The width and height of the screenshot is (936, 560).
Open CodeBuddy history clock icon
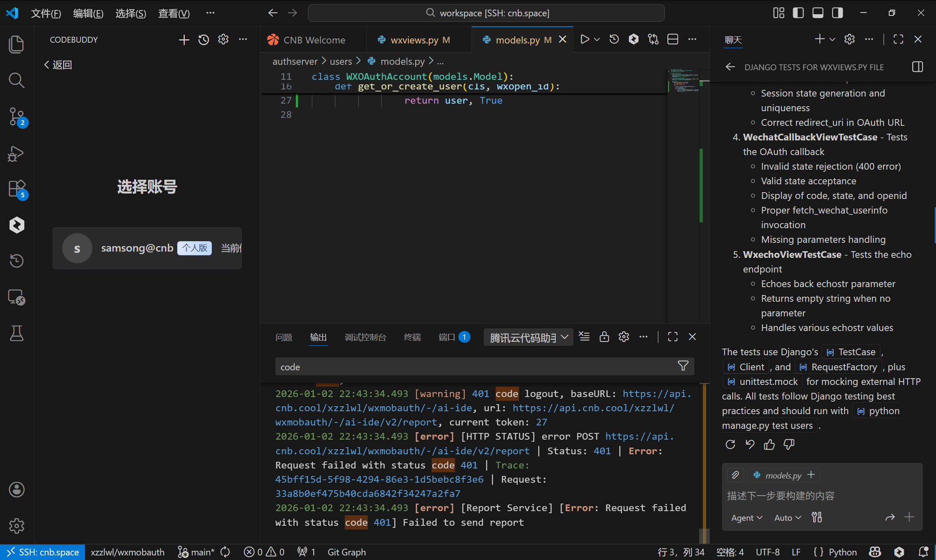tap(203, 40)
